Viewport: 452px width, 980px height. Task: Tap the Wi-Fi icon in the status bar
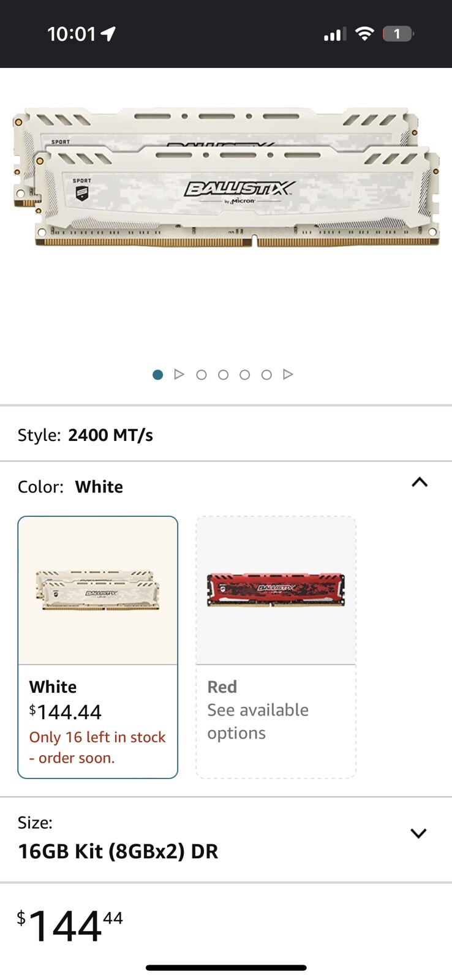[364, 34]
